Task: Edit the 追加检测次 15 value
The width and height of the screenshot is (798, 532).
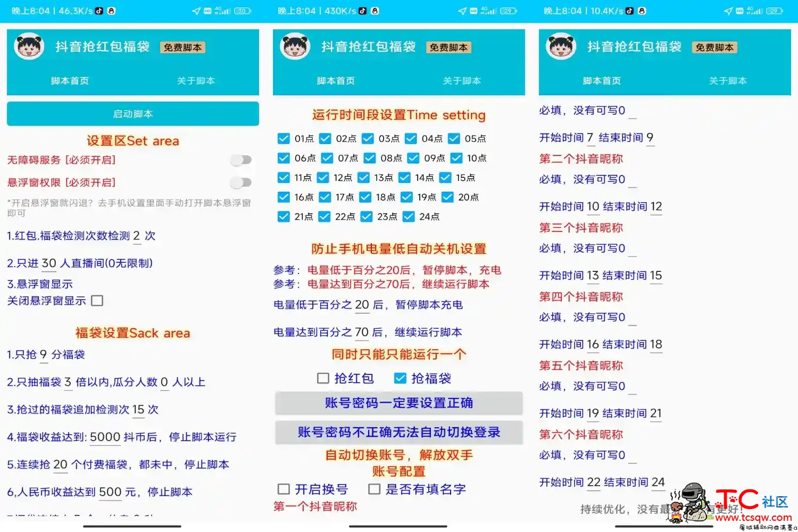Action: pyautogui.click(x=138, y=410)
